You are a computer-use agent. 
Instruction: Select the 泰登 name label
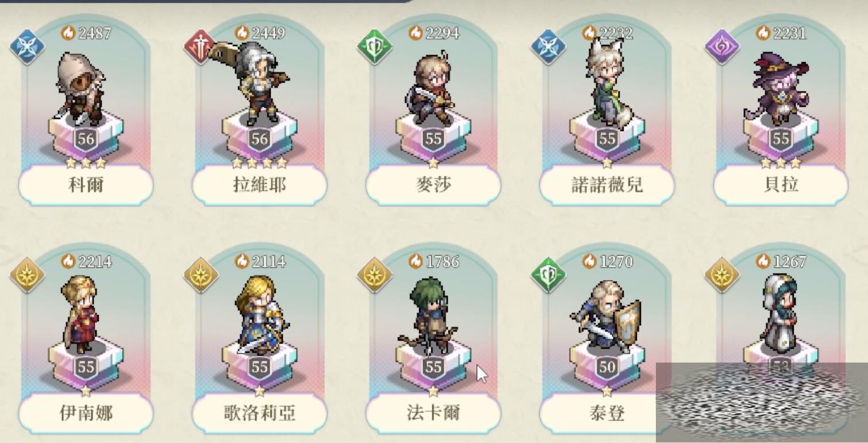[x=607, y=413]
